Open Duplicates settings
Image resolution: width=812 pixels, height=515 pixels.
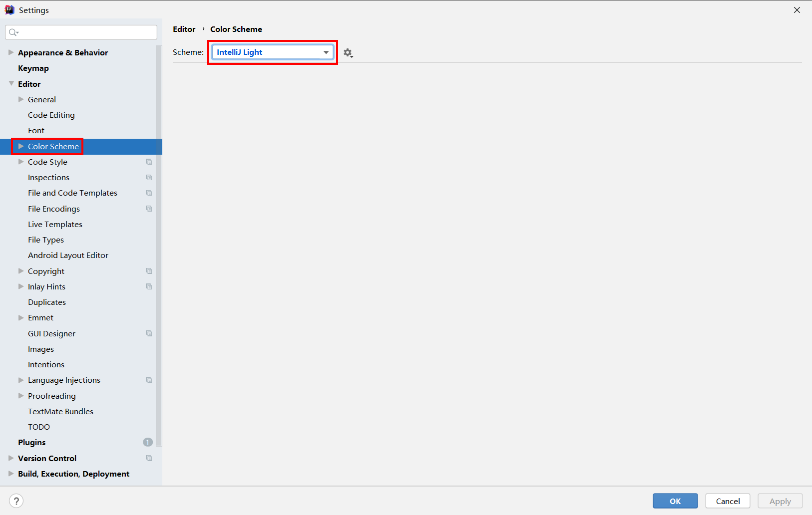click(47, 302)
